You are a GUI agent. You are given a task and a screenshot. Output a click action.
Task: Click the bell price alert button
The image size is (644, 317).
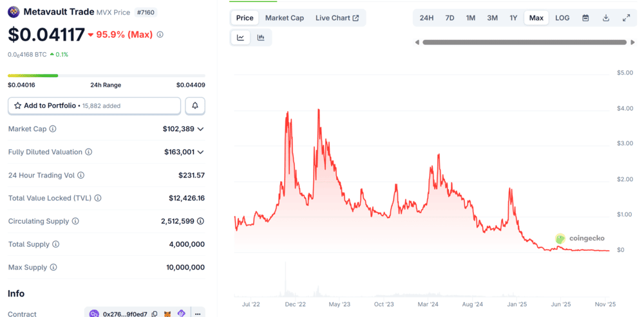tap(195, 105)
